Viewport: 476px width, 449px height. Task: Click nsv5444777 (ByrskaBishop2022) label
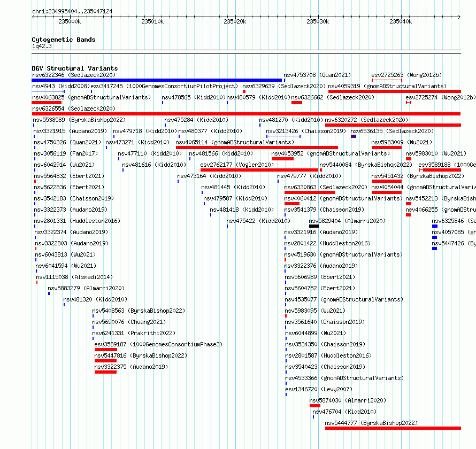point(371,423)
